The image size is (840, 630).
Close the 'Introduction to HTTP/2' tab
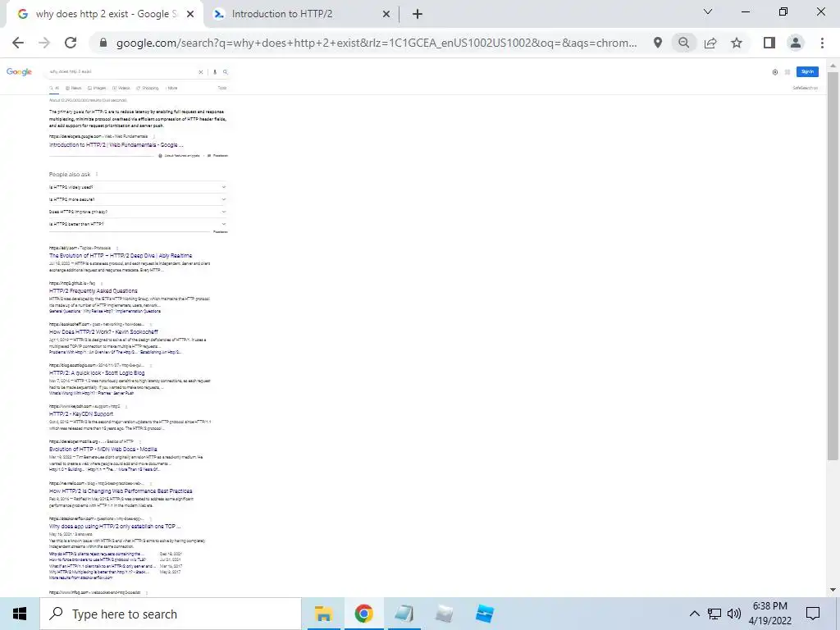[386, 14]
